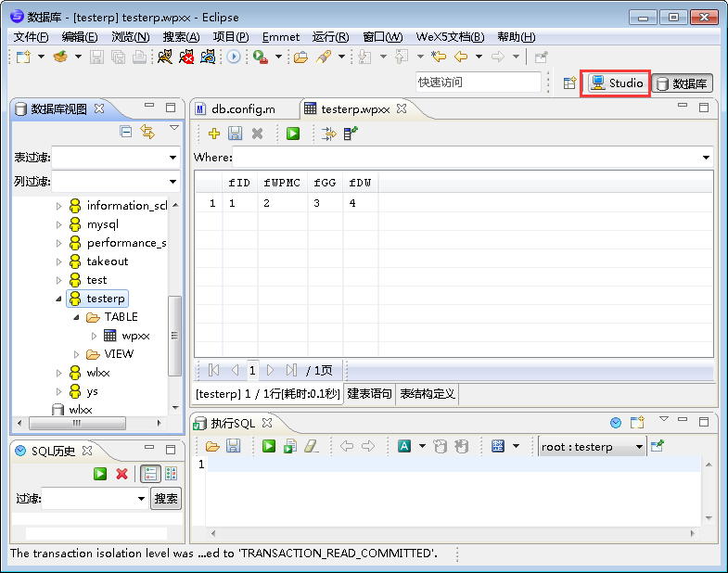Open the 运行(R) menu
Image resolution: width=728 pixels, height=573 pixels.
(x=330, y=37)
